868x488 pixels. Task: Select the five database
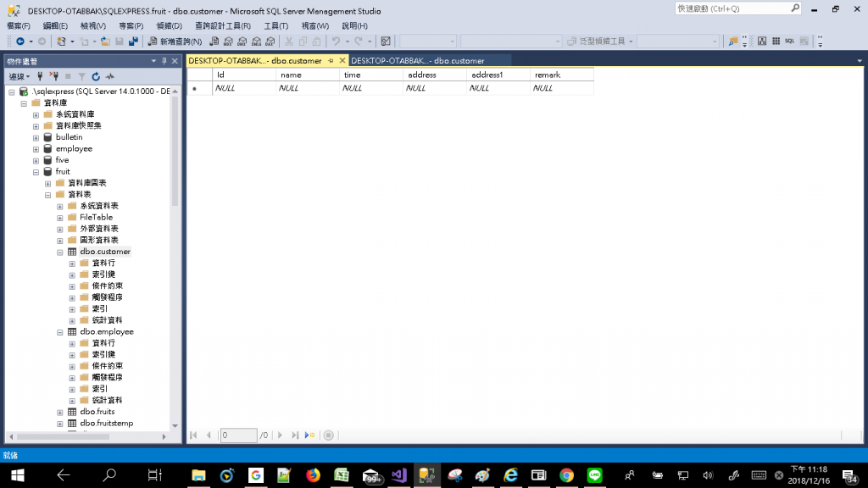pos(62,160)
